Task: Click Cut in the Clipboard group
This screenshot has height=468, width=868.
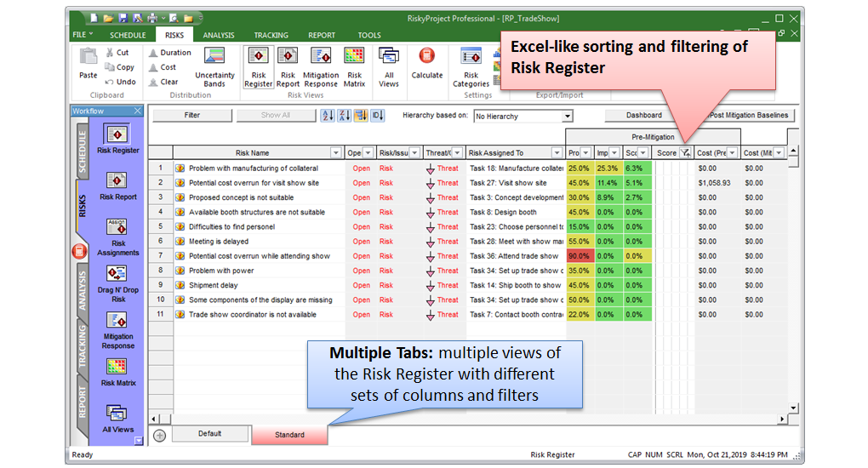Action: [x=117, y=53]
